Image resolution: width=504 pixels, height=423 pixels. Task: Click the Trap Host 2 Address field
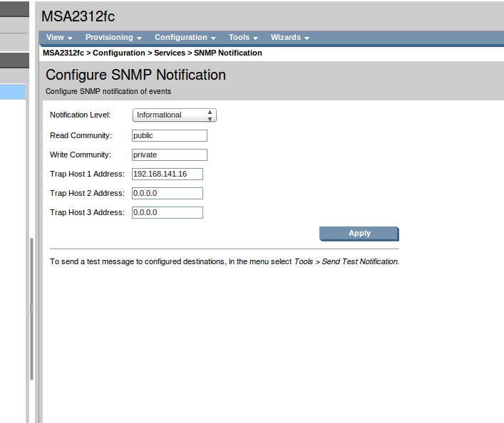[x=168, y=194]
